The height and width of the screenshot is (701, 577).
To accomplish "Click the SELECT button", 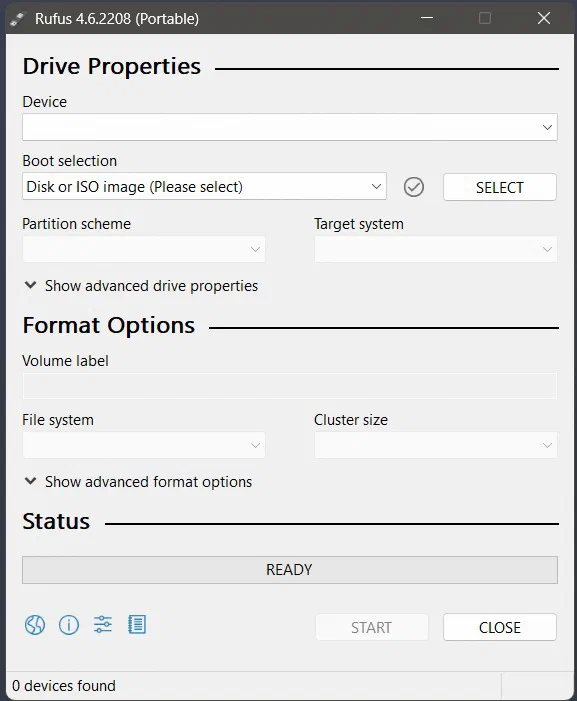I will [500, 187].
